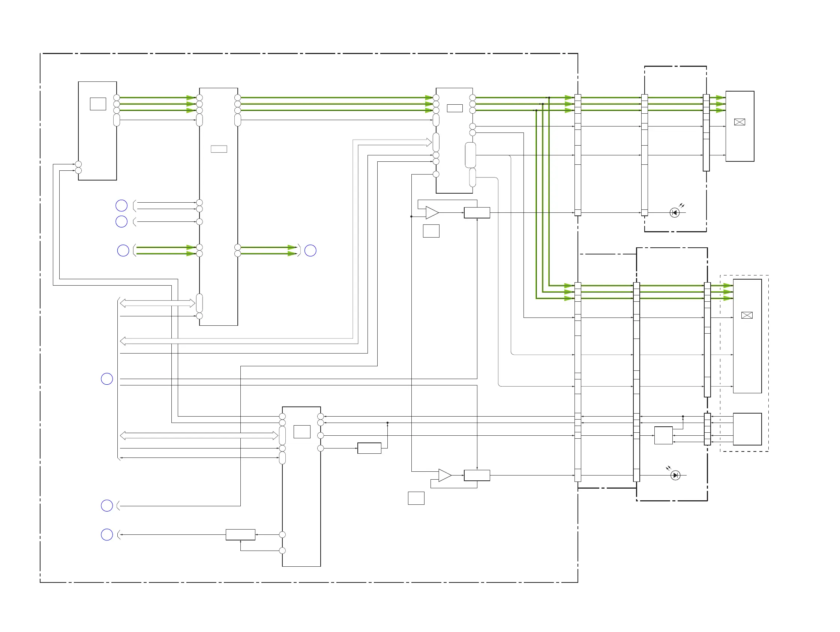Click the LED diode symbol in lower right dashed box
Viewport: 840px width, 632px height.
(675, 476)
